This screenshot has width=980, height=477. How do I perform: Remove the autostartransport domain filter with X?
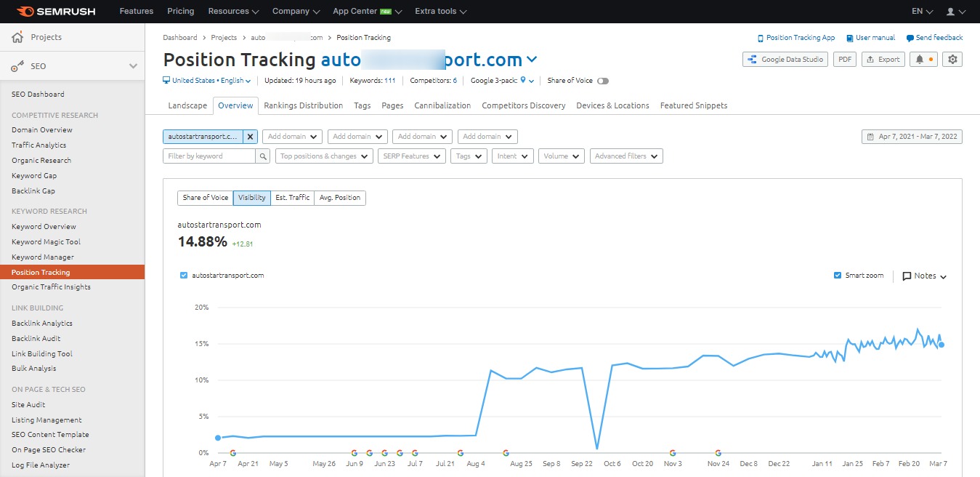tap(250, 136)
